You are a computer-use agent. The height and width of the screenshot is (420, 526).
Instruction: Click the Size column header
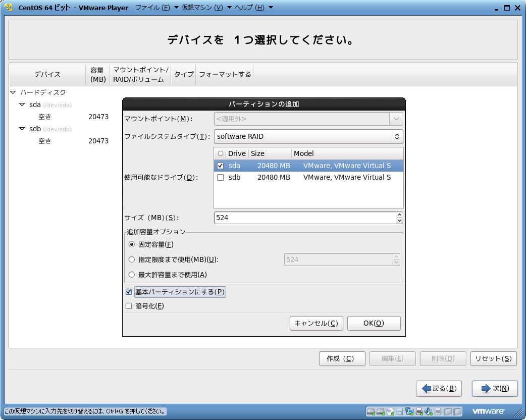(x=270, y=153)
